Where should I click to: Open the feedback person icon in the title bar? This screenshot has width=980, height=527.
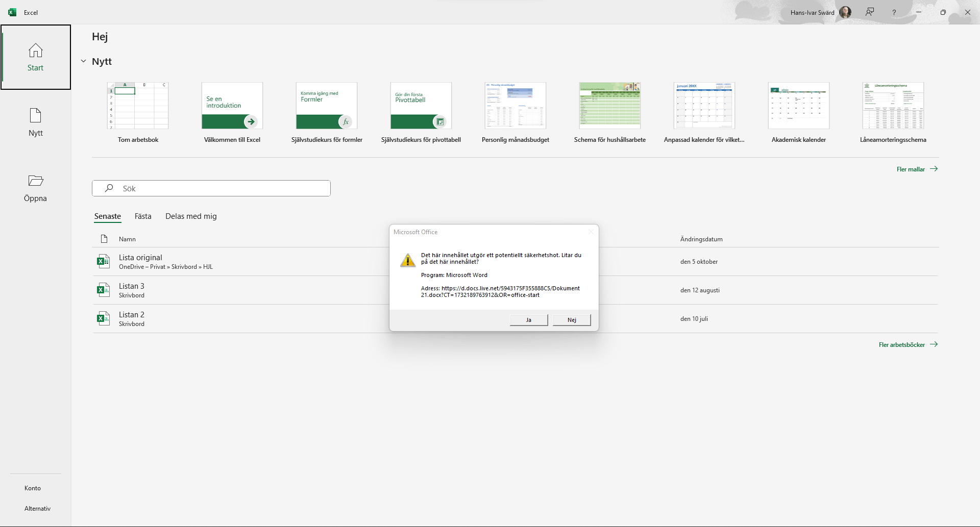pos(870,12)
